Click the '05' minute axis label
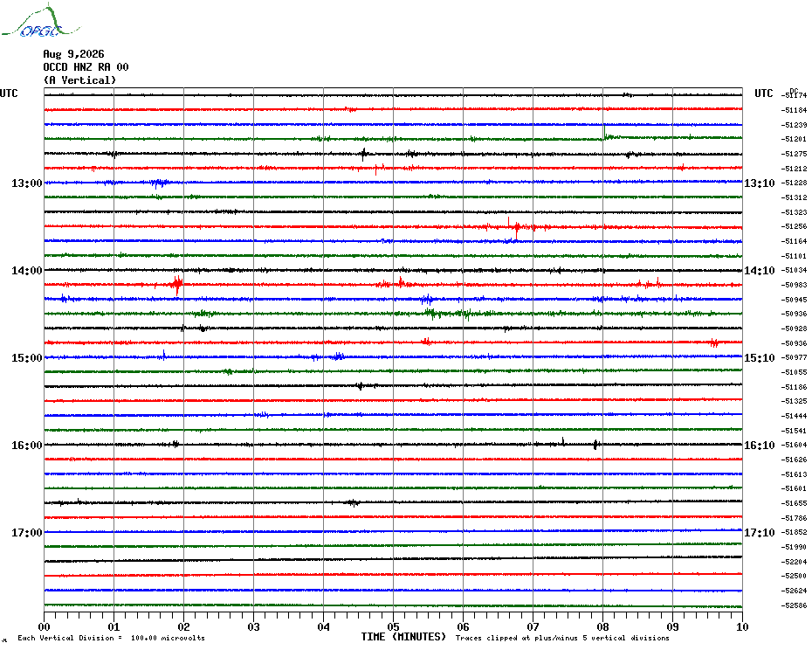Viewport: 812px width, 650px height. tap(393, 626)
